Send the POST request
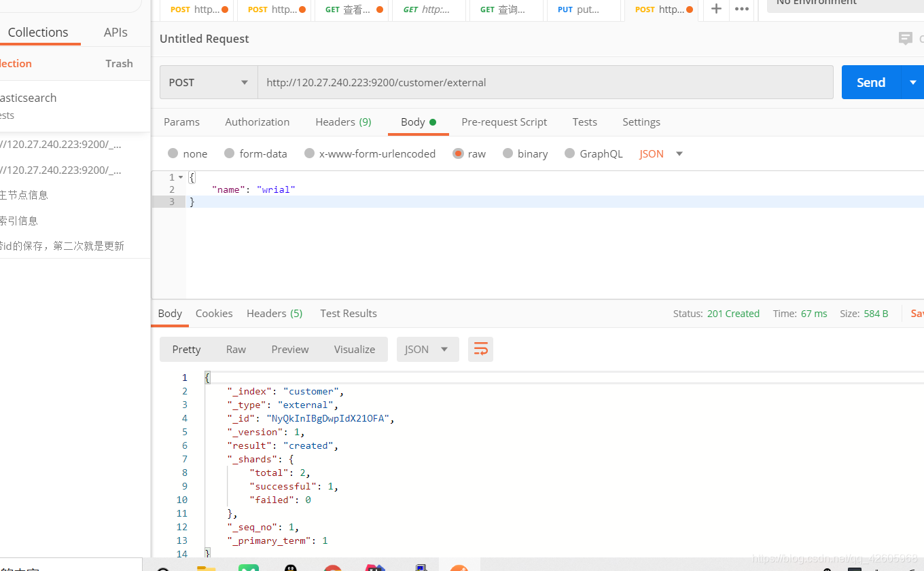 (871, 82)
